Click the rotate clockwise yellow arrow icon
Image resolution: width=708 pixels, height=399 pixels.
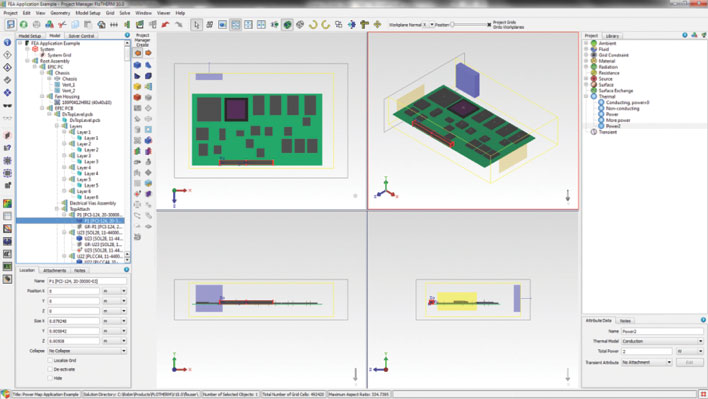coord(312,24)
